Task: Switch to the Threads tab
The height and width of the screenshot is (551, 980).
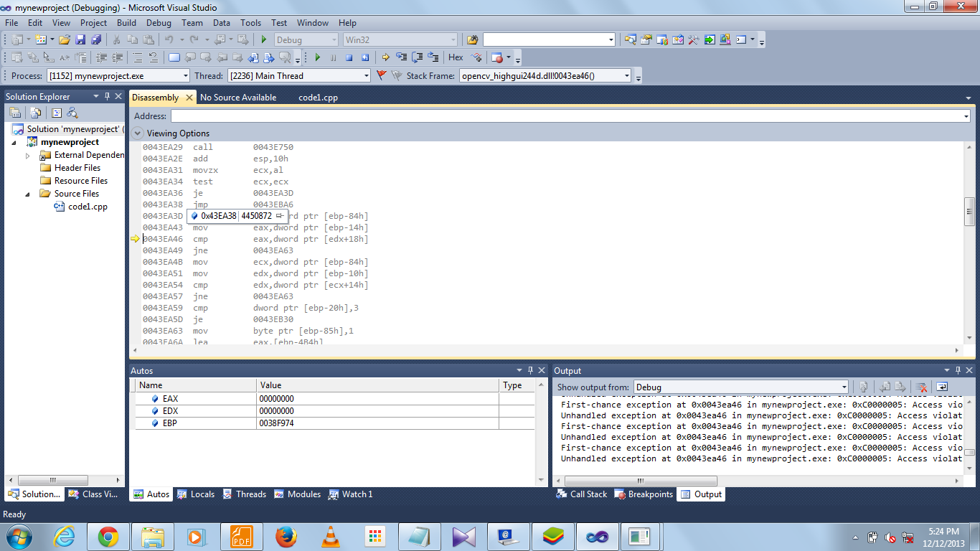Action: 244,494
